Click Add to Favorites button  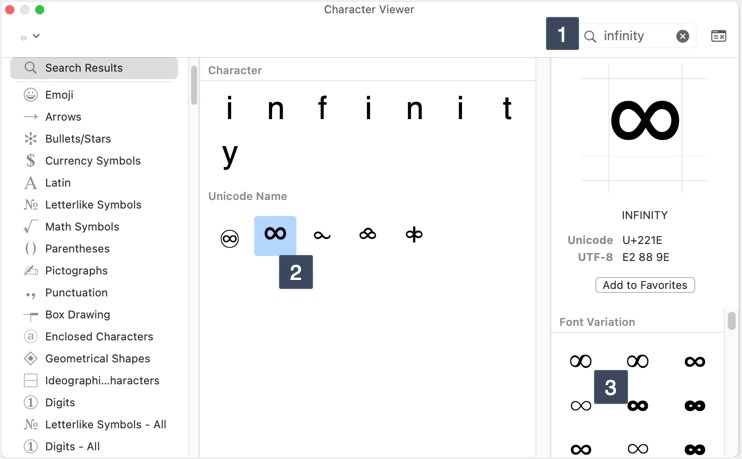pyautogui.click(x=645, y=285)
